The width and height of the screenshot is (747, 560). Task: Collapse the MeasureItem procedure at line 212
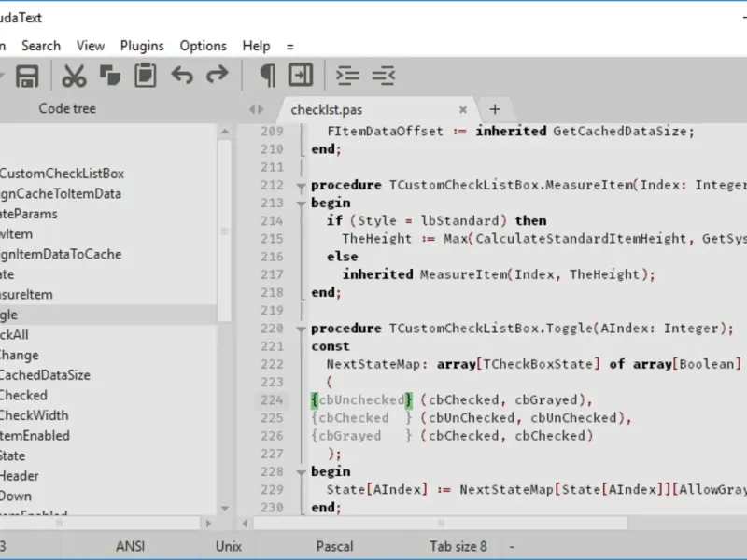pyautogui.click(x=301, y=187)
